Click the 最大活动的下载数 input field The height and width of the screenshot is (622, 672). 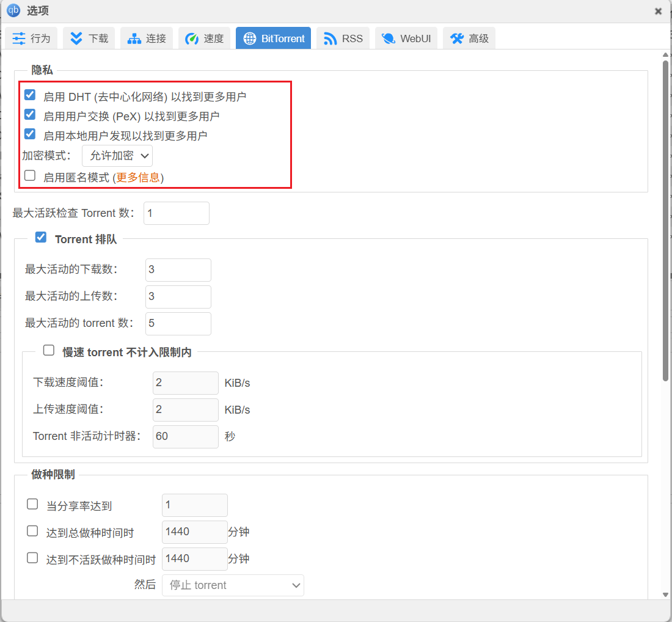coord(178,269)
